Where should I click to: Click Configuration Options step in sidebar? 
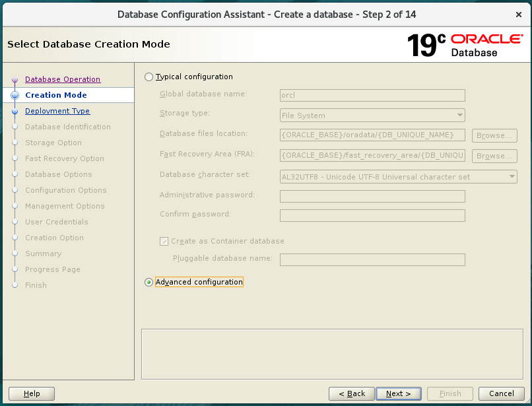click(x=66, y=190)
